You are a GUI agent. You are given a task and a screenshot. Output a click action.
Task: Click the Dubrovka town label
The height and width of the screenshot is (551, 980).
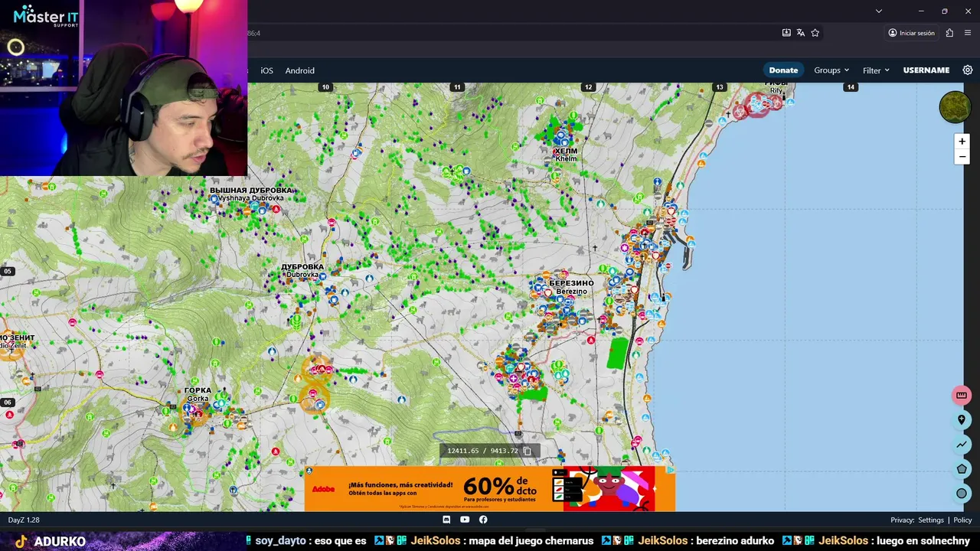coord(302,271)
